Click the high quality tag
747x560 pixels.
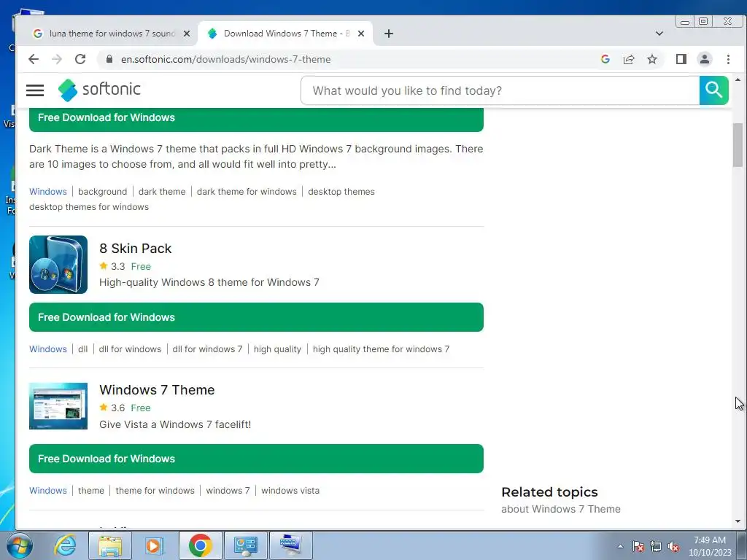point(277,349)
